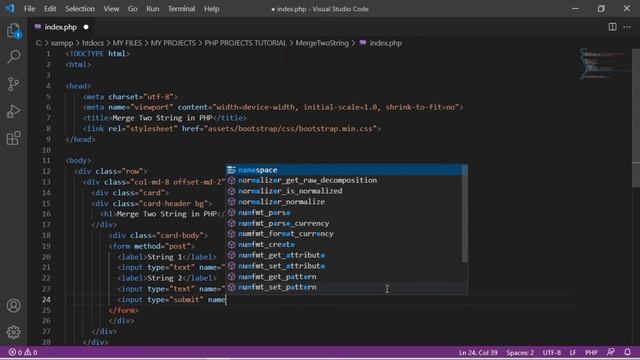Click xampp in the breadcrumb path
The height and width of the screenshot is (360, 640).
pyautogui.click(x=62, y=43)
